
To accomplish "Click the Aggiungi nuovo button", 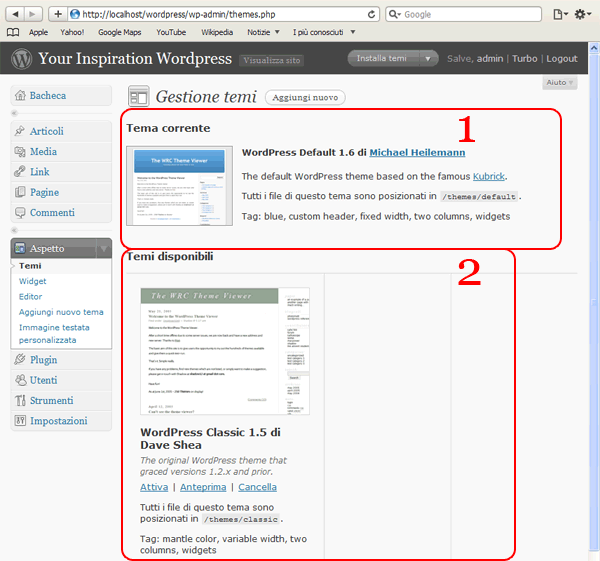I will click(x=305, y=97).
